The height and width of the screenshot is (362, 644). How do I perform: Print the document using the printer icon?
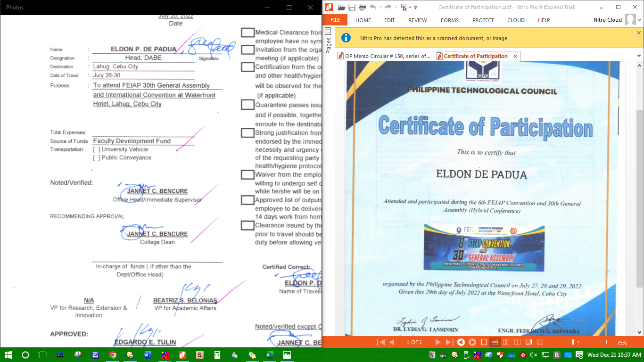(x=362, y=7)
